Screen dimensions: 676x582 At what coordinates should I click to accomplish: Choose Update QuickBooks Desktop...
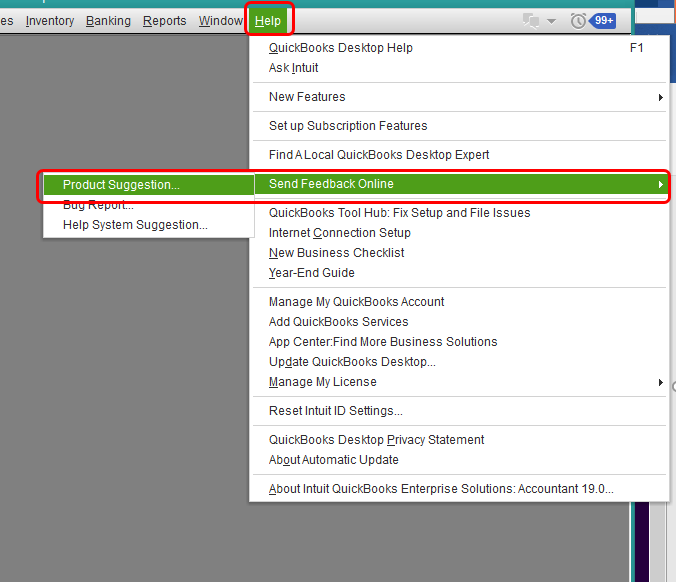[460, 362]
